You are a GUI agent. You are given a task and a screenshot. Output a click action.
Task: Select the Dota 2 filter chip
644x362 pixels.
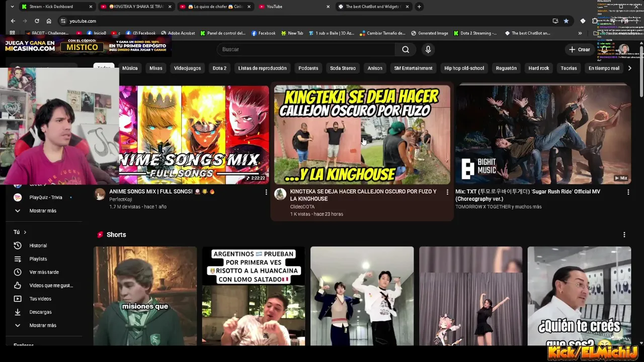pyautogui.click(x=219, y=68)
